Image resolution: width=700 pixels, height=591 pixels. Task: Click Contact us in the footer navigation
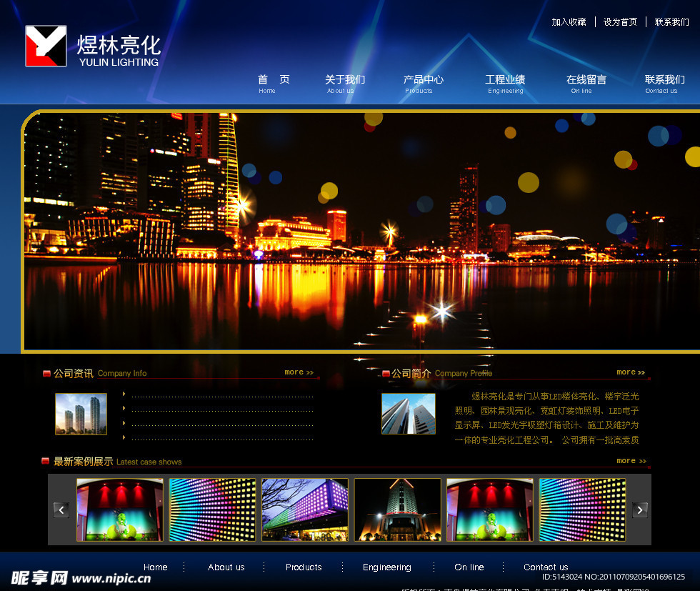tap(546, 567)
